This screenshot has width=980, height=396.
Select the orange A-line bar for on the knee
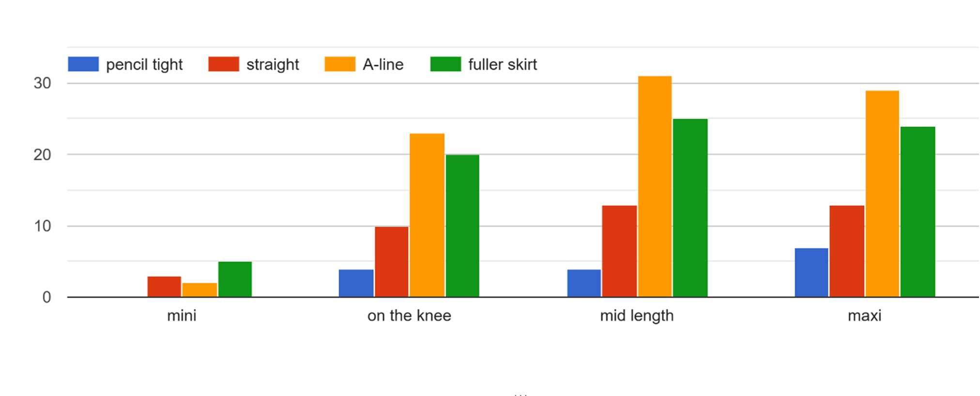pos(427,215)
